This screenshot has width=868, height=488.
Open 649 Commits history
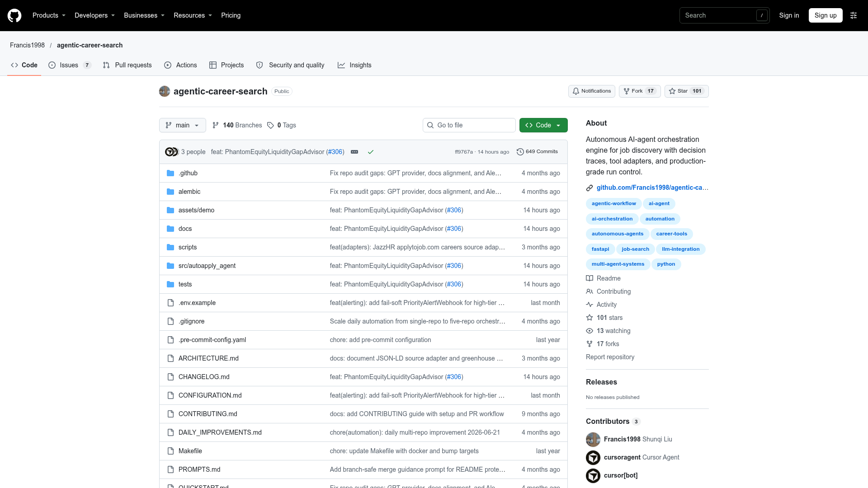(538, 152)
